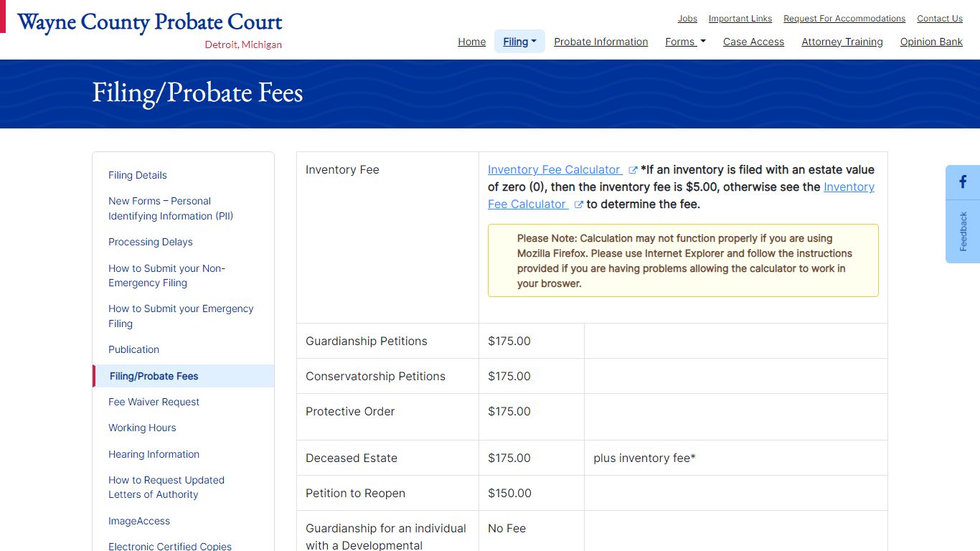Image resolution: width=980 pixels, height=551 pixels.
Task: Open Electronic Certified Copies sidebar item
Action: tap(170, 546)
